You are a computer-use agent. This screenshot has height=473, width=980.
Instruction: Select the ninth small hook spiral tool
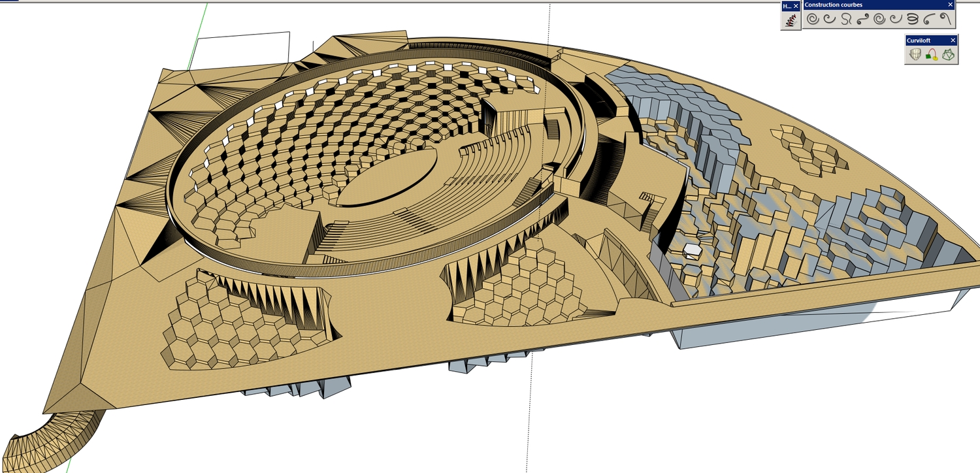(945, 19)
